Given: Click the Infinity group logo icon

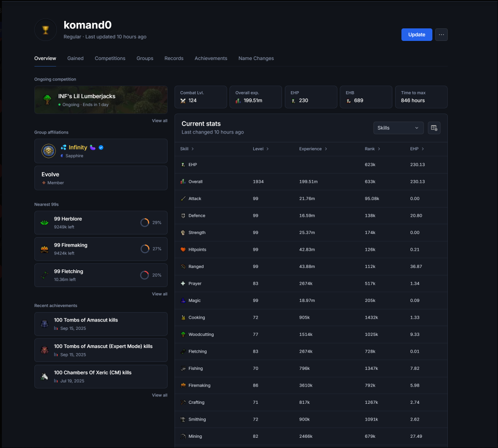Looking at the screenshot, I should 48,151.
